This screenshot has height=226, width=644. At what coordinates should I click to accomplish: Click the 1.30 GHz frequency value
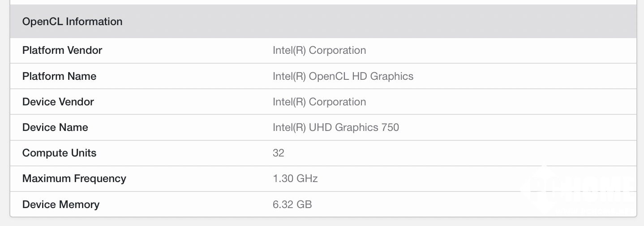pyautogui.click(x=295, y=178)
